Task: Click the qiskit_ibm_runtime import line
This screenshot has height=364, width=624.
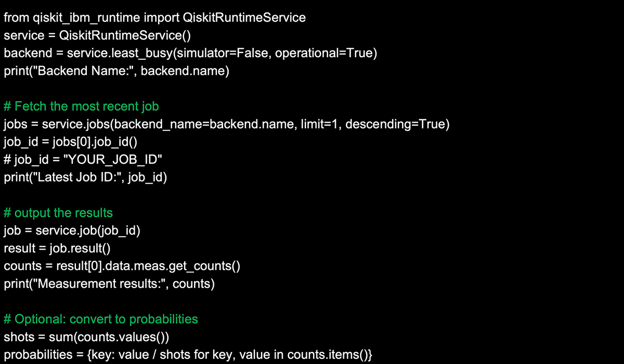Action: pos(154,18)
